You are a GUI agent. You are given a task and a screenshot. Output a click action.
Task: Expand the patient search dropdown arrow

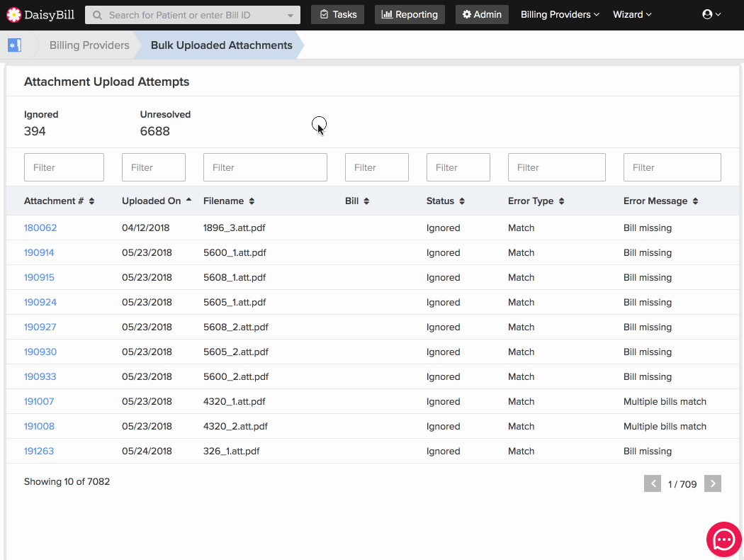(x=291, y=15)
